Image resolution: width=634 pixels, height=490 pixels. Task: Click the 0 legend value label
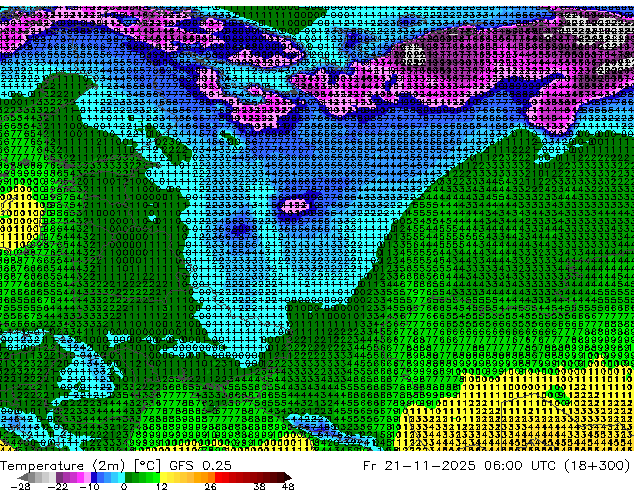tap(124, 486)
